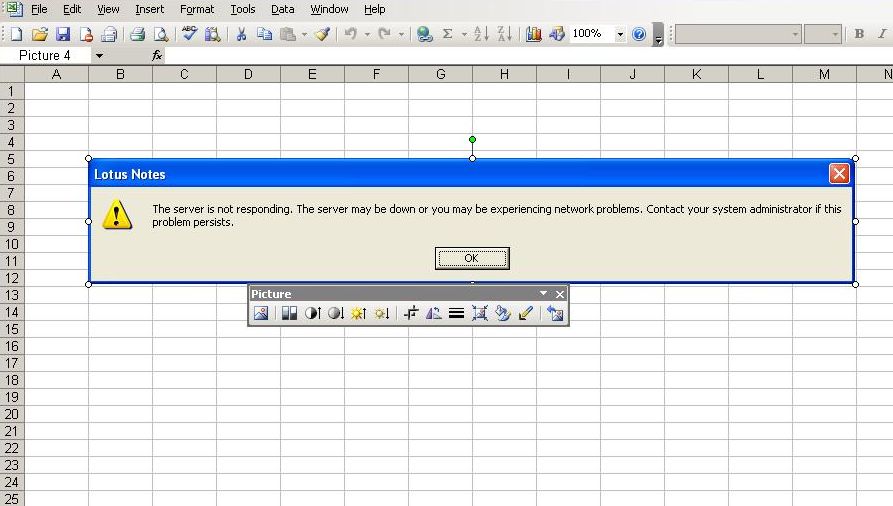Save the workbook with floppy disk icon
This screenshot has height=506, width=893.
click(x=63, y=34)
